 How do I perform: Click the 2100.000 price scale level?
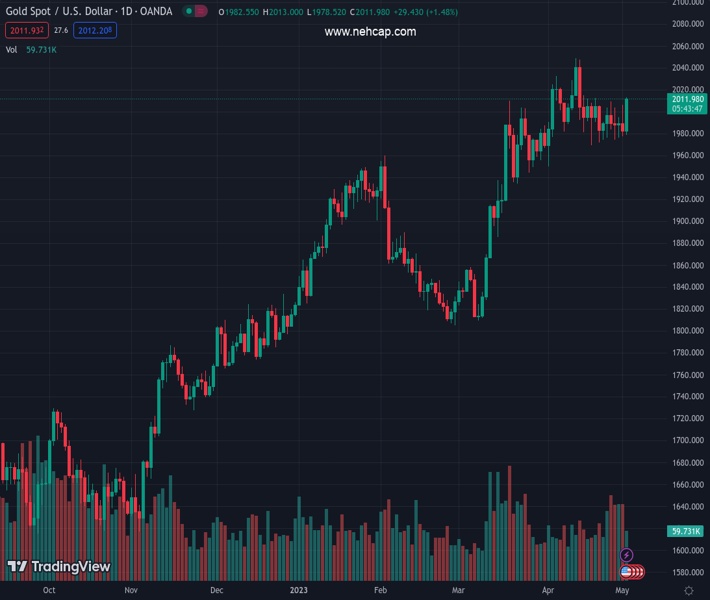coord(687,3)
